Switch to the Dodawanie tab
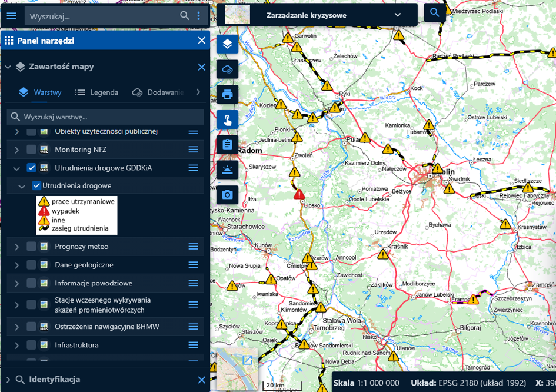556x392 pixels. tap(158, 92)
